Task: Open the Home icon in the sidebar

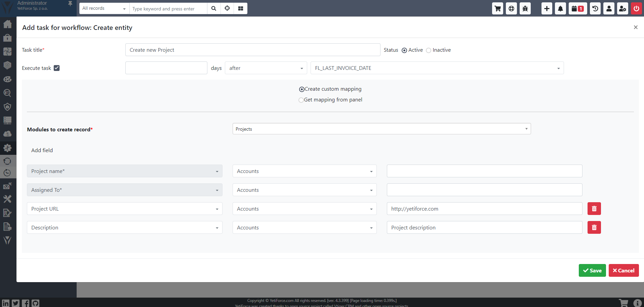Action: coord(7,24)
